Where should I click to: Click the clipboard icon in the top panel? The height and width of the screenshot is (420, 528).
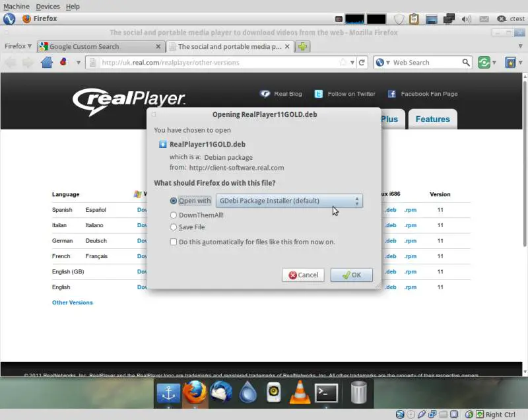(x=414, y=19)
